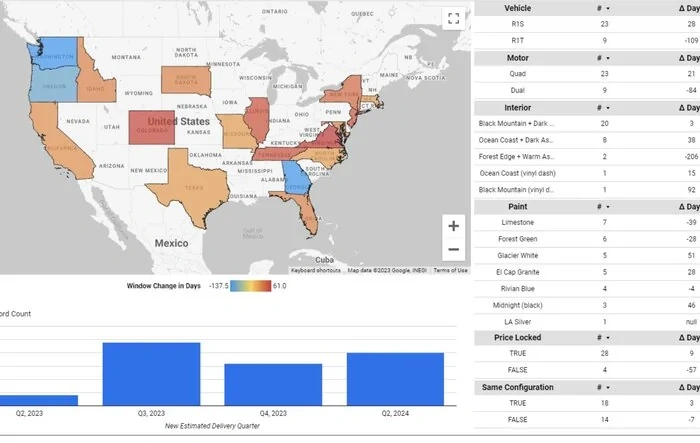Sort Motor table by count arrow
The width and height of the screenshot is (700, 443).
[x=608, y=58]
